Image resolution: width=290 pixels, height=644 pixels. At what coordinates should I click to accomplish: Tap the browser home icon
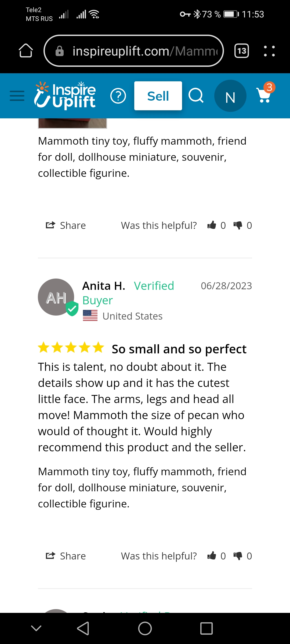tap(26, 50)
